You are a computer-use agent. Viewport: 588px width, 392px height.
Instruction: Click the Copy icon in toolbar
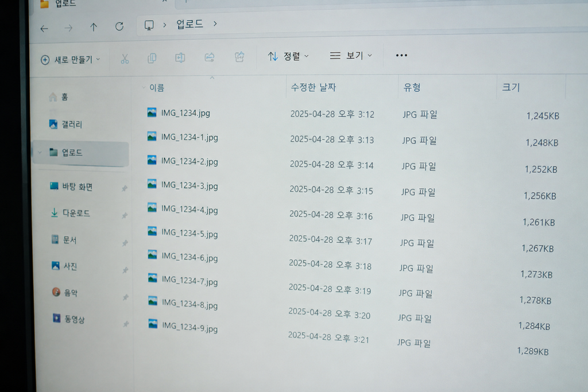pos(152,58)
